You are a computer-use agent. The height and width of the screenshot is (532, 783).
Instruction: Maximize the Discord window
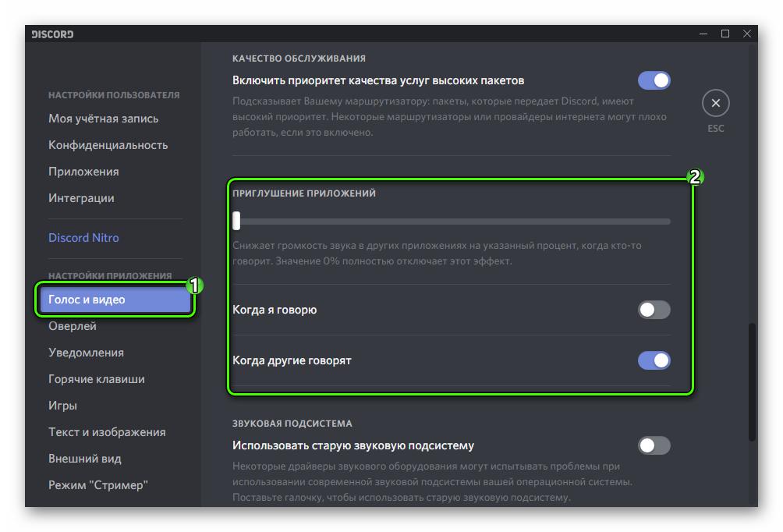tap(725, 34)
